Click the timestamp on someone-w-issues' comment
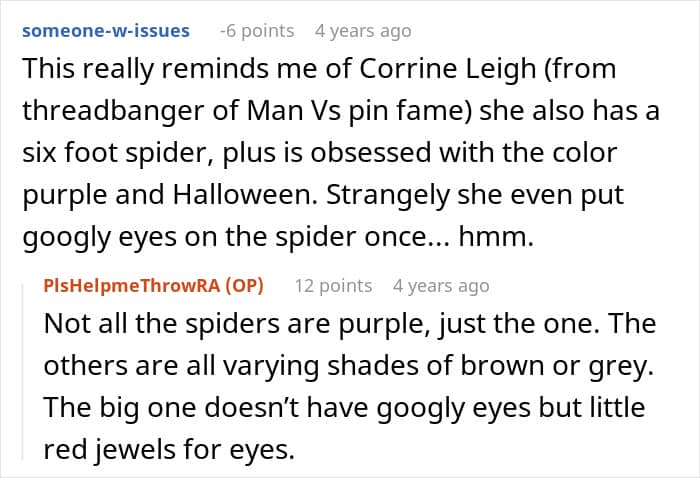Screen dimensions: 700x478 pos(363,31)
